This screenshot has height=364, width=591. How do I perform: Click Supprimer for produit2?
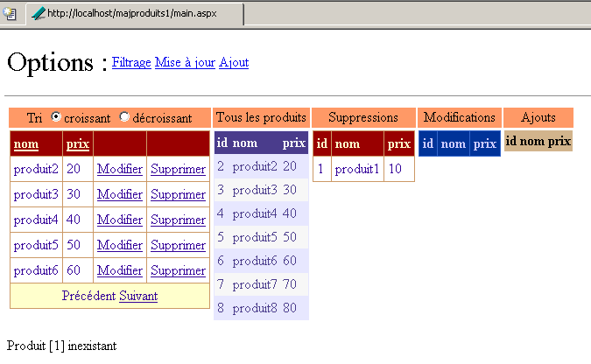click(178, 169)
